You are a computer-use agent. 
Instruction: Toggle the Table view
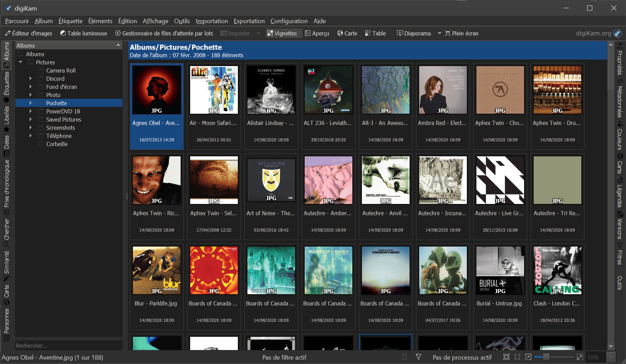coord(376,33)
